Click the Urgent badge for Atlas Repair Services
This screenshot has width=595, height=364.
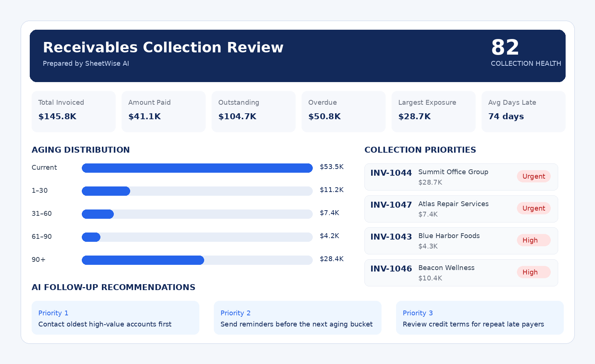pos(534,208)
